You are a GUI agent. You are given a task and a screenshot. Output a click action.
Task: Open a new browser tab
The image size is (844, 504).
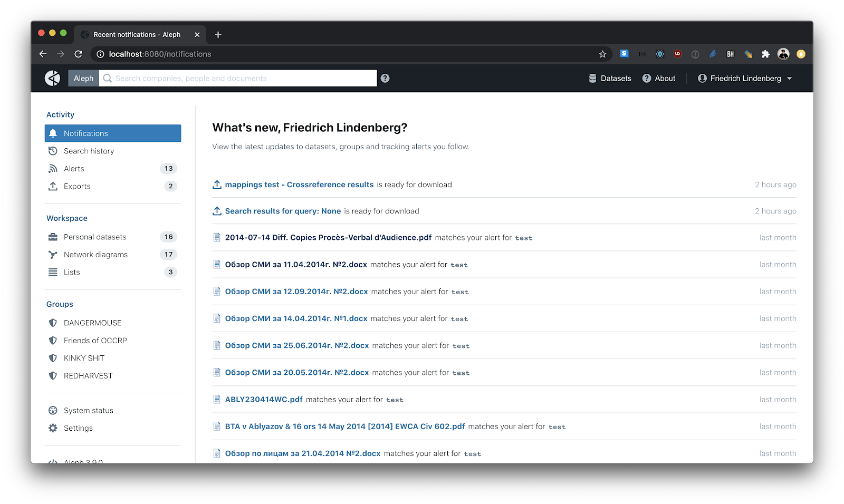pos(218,35)
